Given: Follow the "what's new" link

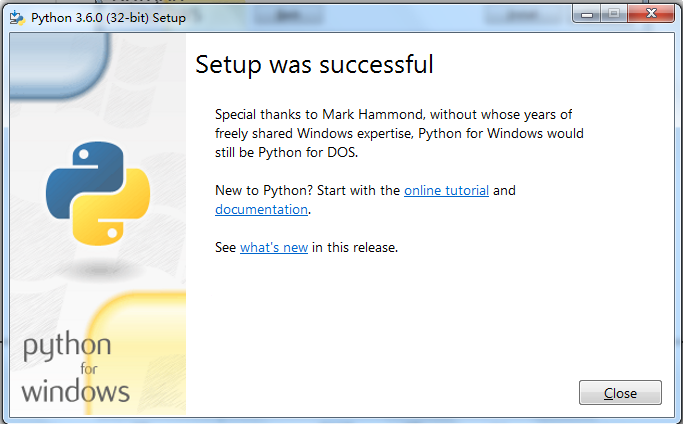Looking at the screenshot, I should click(274, 247).
